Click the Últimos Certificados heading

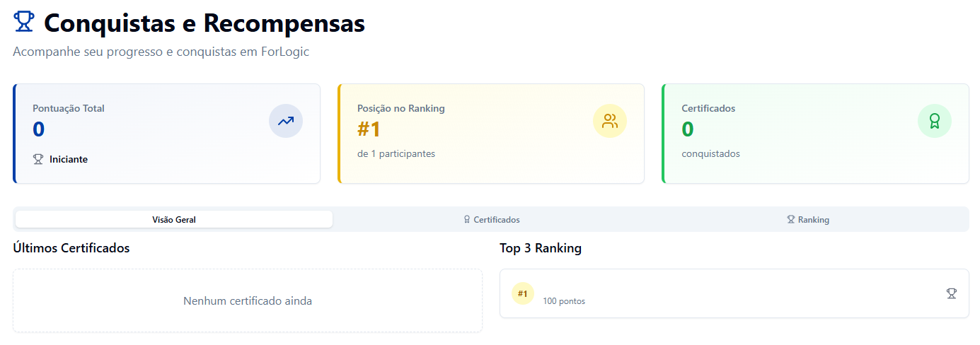(71, 248)
